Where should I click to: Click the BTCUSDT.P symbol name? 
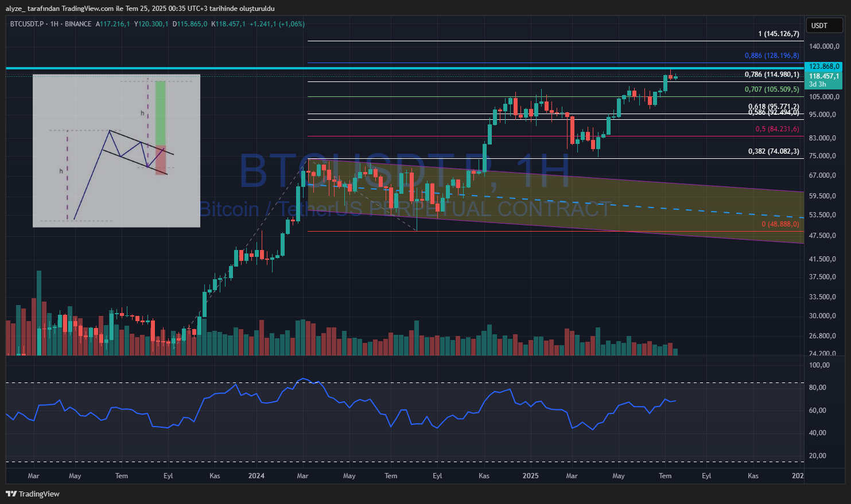pos(26,24)
